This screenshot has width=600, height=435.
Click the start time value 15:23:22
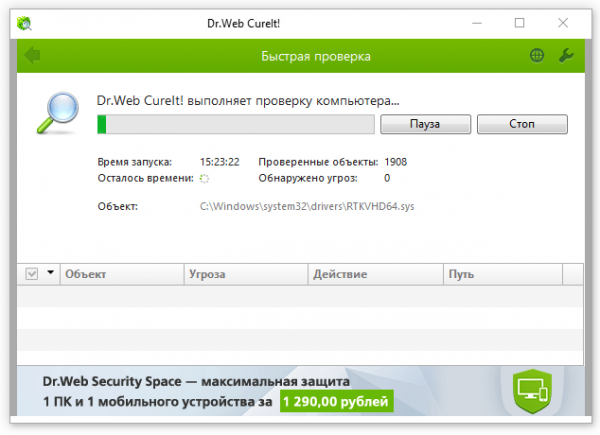point(220,162)
